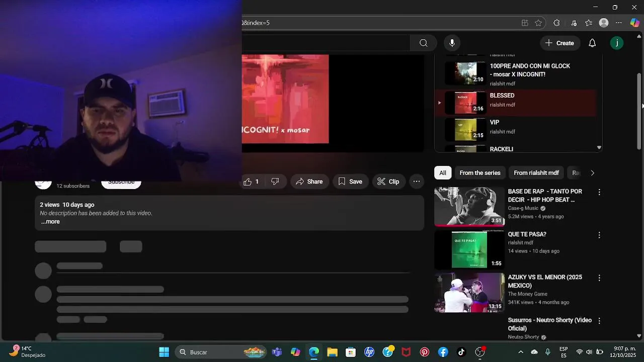Show hidden system tray icons chevron

(521, 352)
